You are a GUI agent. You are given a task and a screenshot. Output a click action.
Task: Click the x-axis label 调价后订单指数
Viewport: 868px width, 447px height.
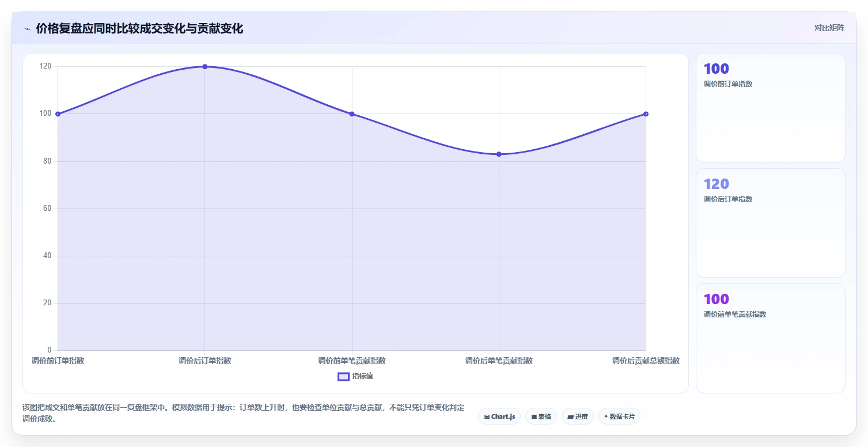(x=205, y=361)
